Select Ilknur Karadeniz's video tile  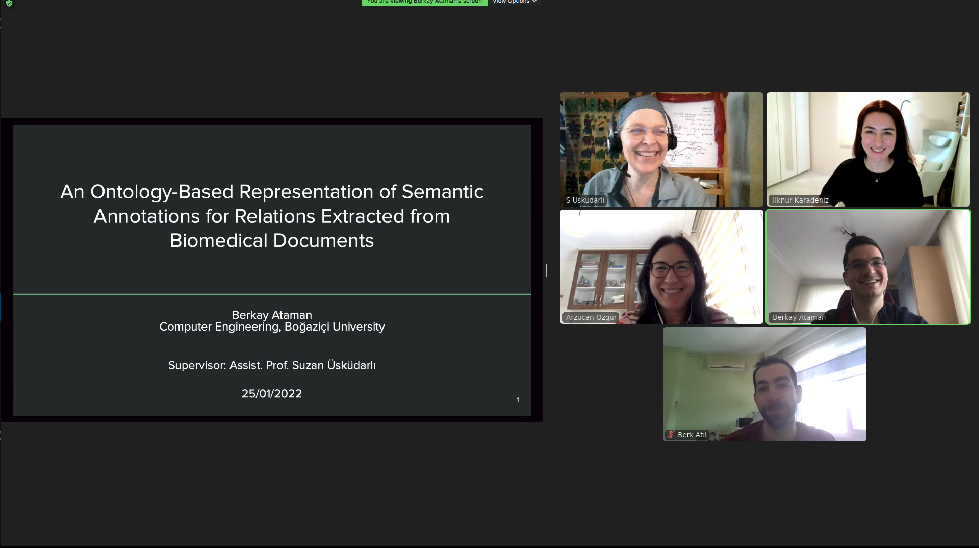[868, 149]
